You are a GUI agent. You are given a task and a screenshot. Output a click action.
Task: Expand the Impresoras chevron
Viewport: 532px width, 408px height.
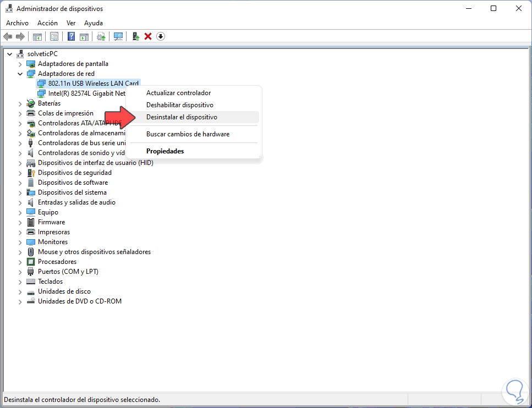coord(20,233)
